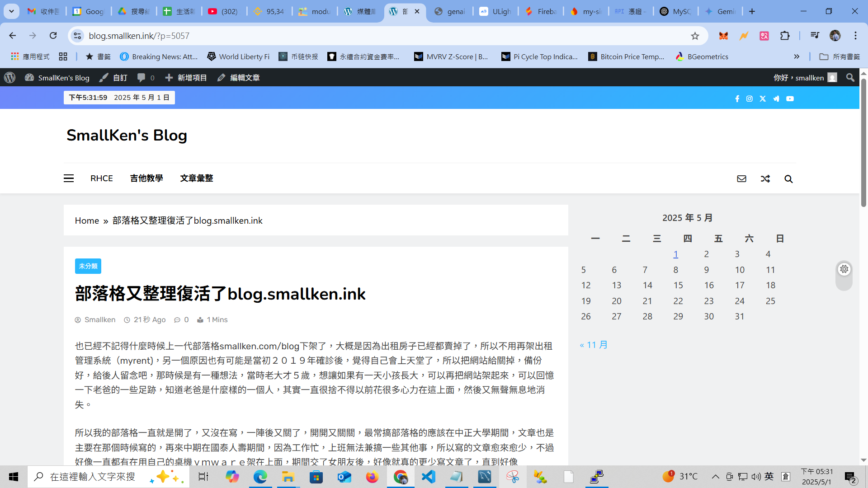Expand hidden bookmarks chevron
This screenshot has width=868, height=488.
point(797,56)
